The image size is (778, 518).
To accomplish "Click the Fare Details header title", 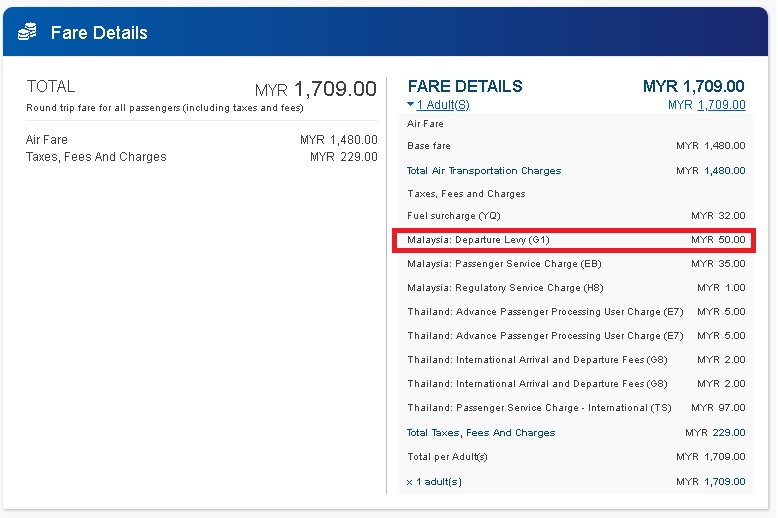I will (x=99, y=33).
